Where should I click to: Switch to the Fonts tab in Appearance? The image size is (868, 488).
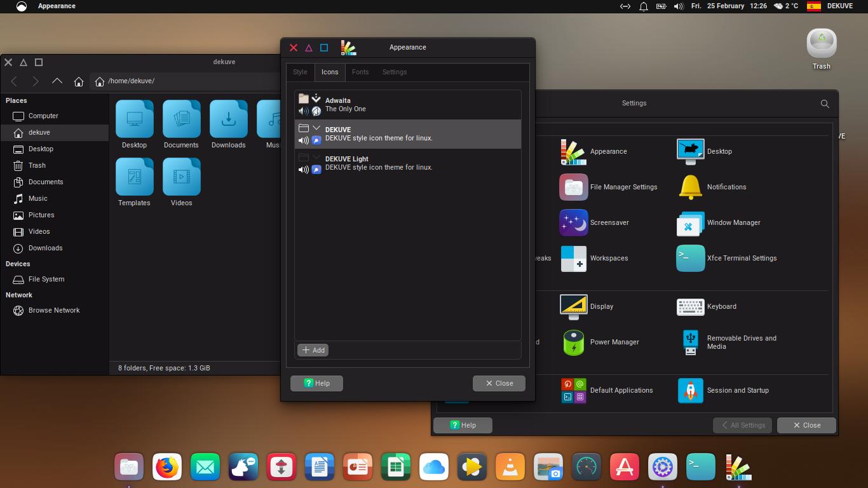point(360,72)
